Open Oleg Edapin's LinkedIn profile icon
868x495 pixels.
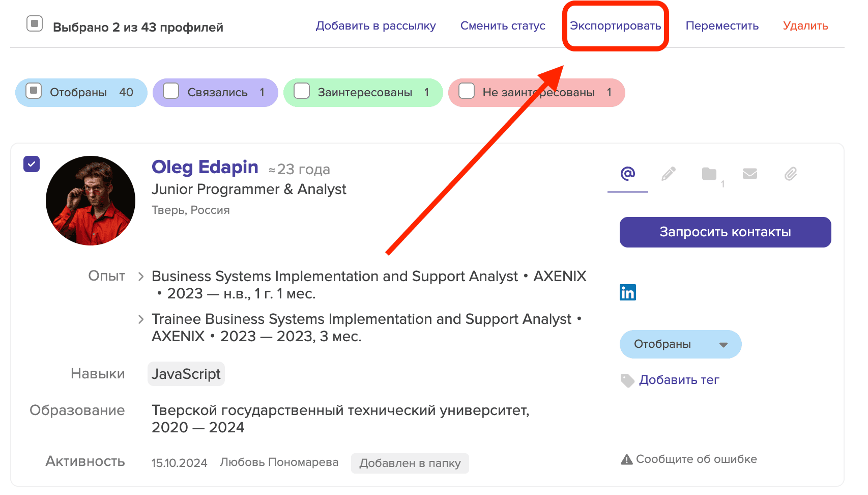click(x=628, y=292)
